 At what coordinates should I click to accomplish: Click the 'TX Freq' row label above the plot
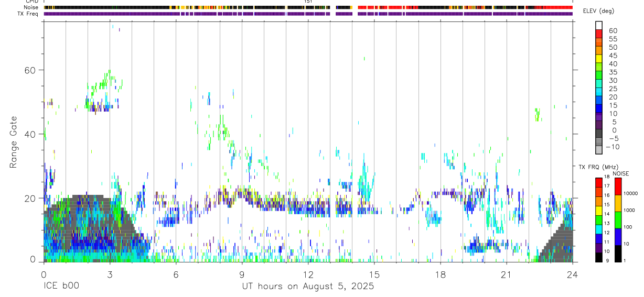tap(29, 14)
